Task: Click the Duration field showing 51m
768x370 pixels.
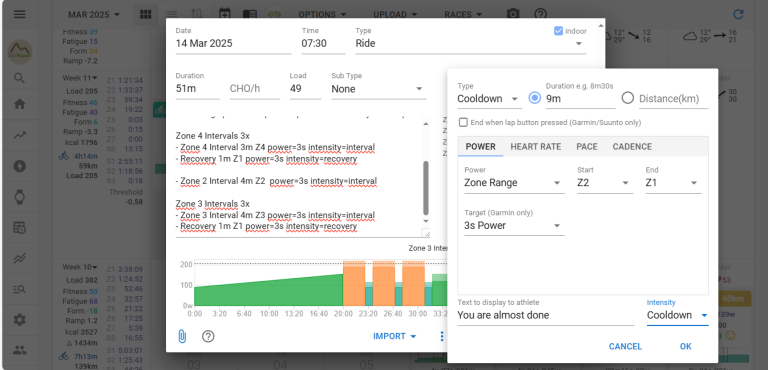Action: coord(197,89)
